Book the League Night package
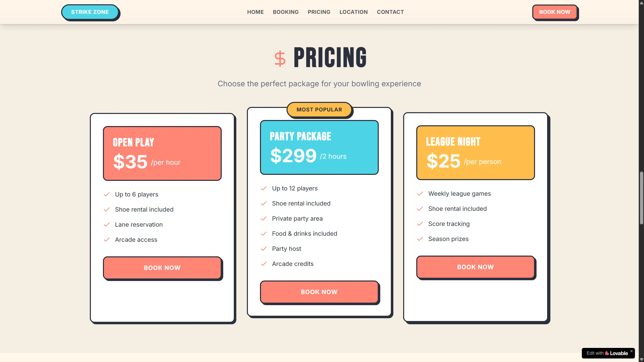This screenshot has width=644, height=362. click(475, 267)
